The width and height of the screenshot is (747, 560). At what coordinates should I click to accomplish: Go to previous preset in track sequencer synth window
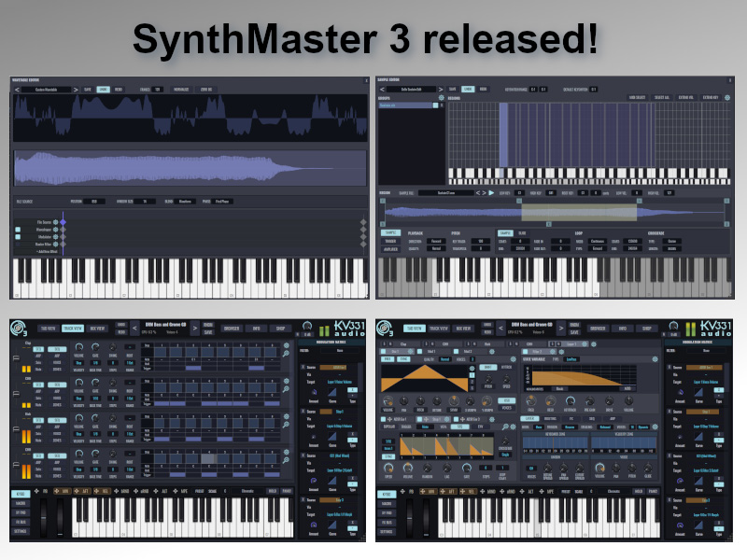[x=134, y=329]
